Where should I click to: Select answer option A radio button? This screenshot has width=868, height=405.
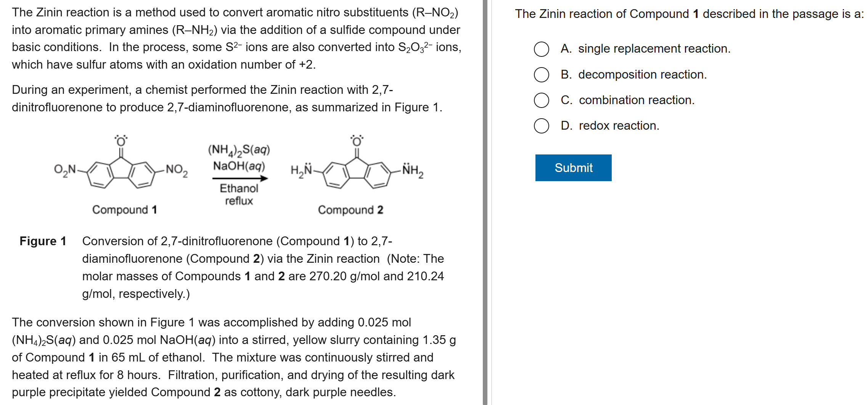click(x=541, y=49)
